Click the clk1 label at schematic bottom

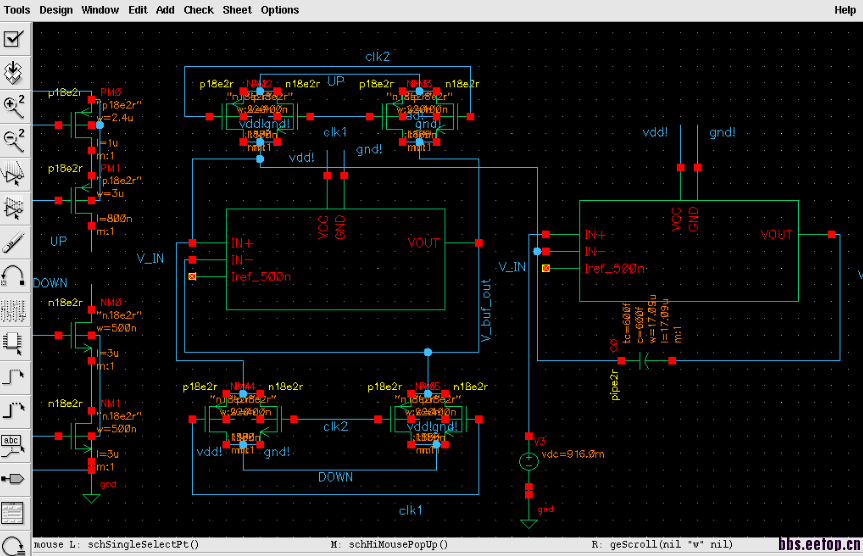tap(411, 510)
